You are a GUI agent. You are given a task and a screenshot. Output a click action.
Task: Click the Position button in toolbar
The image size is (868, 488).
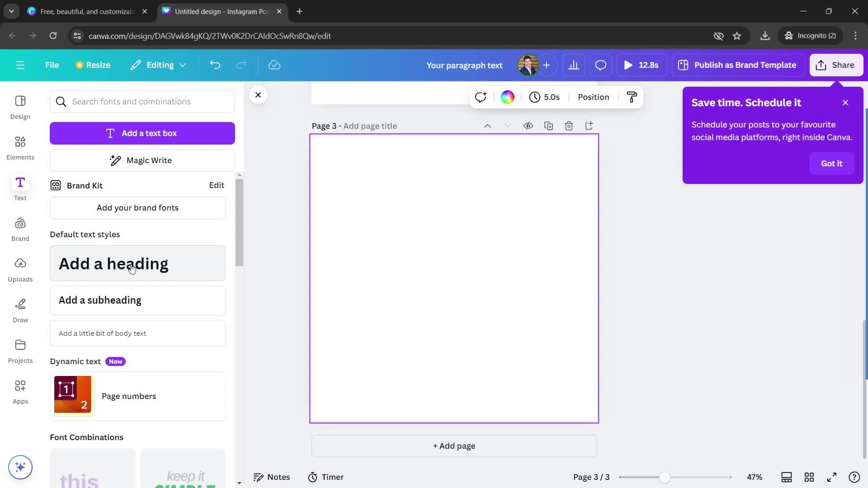(x=594, y=97)
